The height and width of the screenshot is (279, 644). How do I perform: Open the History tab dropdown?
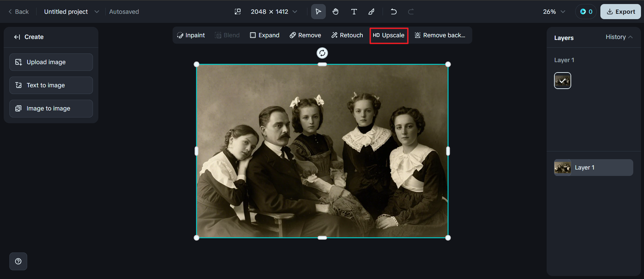click(x=619, y=37)
